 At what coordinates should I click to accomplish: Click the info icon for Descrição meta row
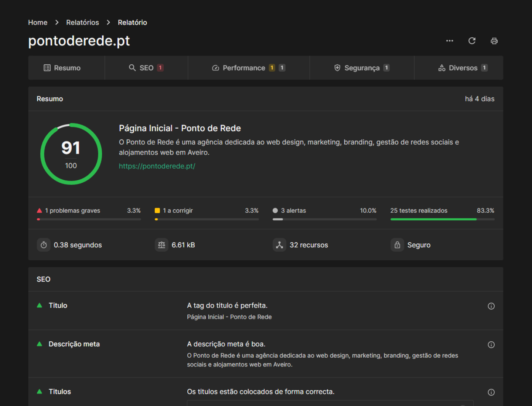[x=491, y=345]
